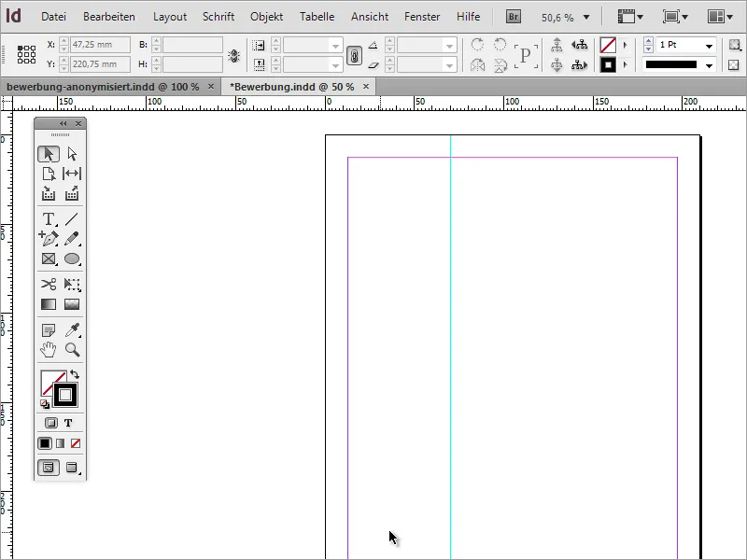This screenshot has height=560, width=747.
Task: Open the Tabelle menu
Action: (x=317, y=17)
